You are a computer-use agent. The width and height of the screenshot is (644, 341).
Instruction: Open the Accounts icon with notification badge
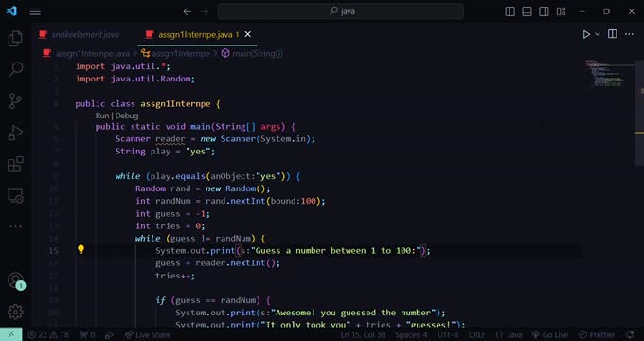16,281
